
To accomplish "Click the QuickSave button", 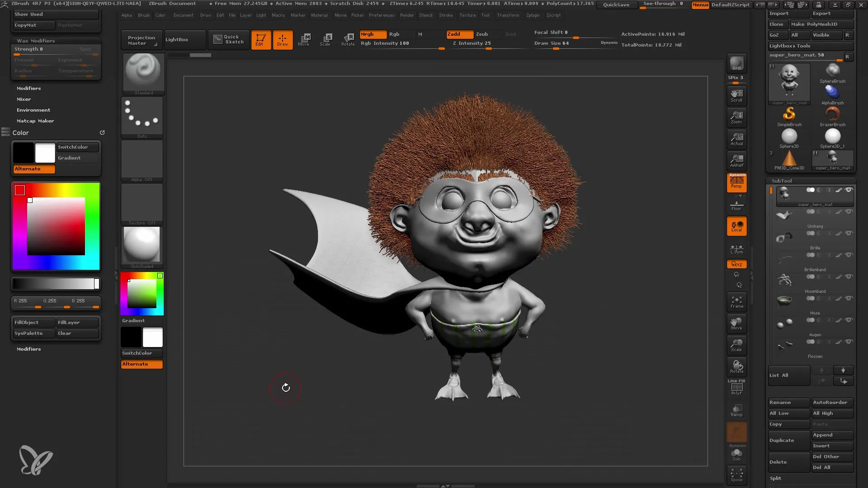I will 616,4.
